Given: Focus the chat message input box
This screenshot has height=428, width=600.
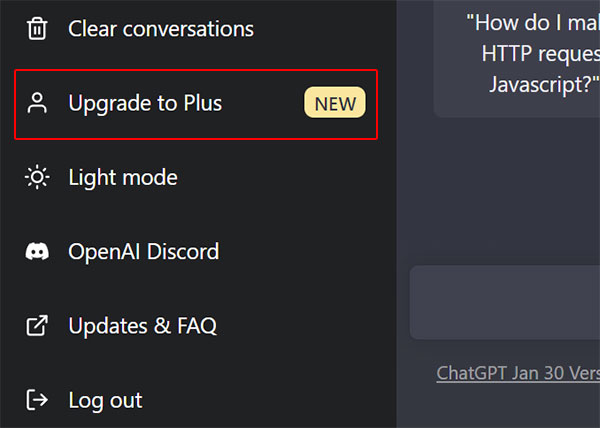Looking at the screenshot, I should 505,302.
